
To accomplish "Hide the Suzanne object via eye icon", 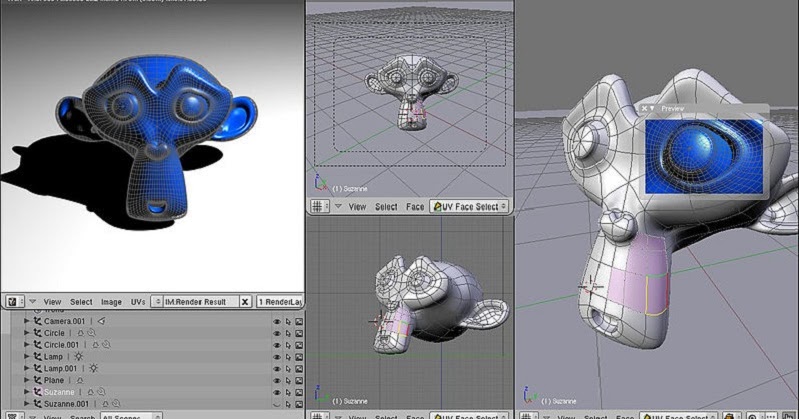I will (277, 392).
